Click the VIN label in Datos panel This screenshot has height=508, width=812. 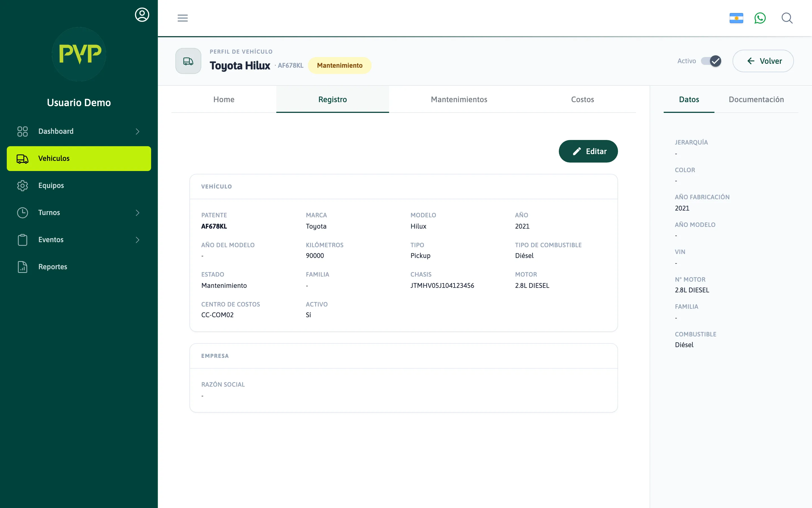click(x=680, y=252)
